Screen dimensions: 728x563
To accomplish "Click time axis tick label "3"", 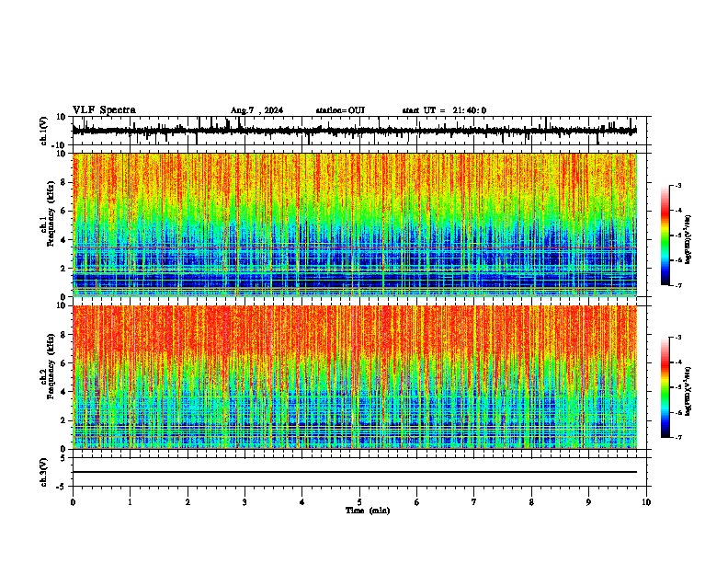I will (x=245, y=502).
